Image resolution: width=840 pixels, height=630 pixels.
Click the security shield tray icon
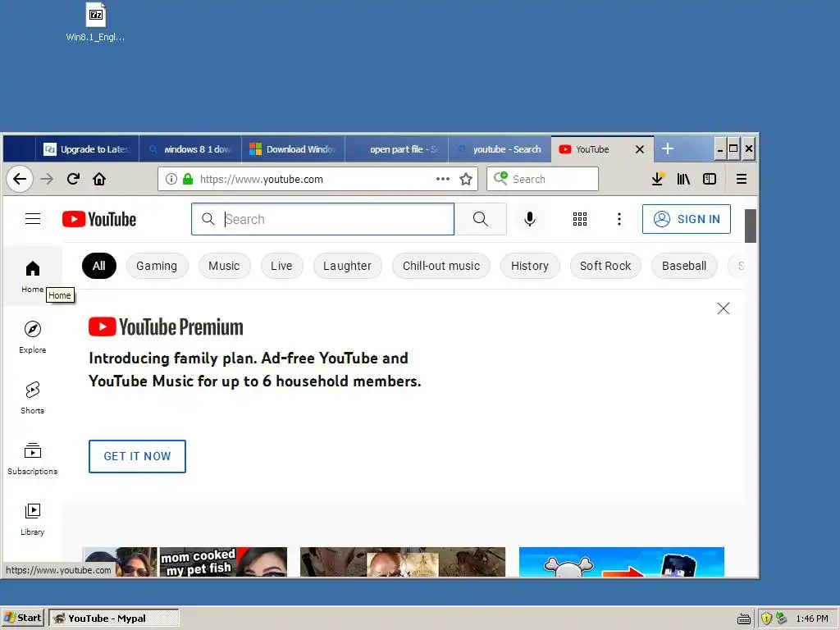767,619
